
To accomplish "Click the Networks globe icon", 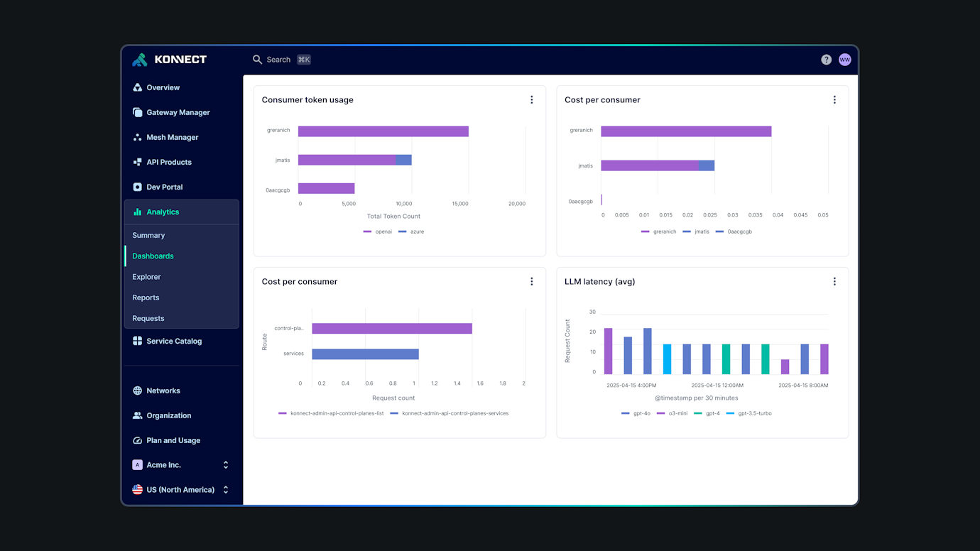I will (137, 391).
